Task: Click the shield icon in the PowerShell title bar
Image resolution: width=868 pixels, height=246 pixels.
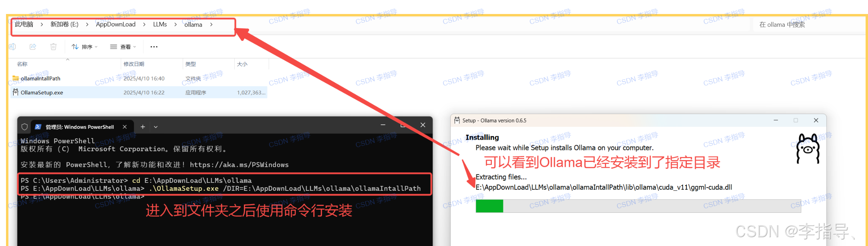Action: click(x=24, y=127)
